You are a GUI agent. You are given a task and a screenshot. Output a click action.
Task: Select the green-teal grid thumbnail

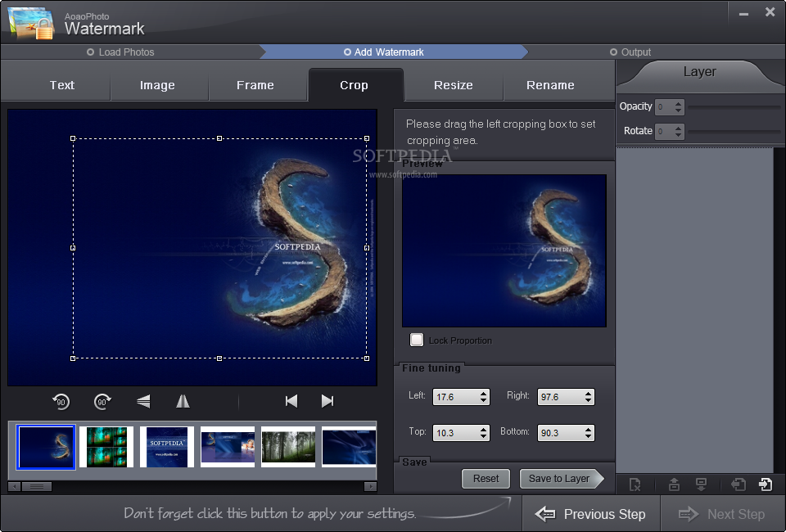point(106,447)
